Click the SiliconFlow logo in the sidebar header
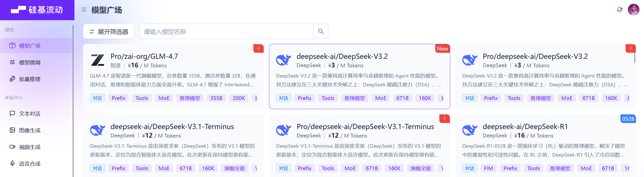 tap(37, 10)
